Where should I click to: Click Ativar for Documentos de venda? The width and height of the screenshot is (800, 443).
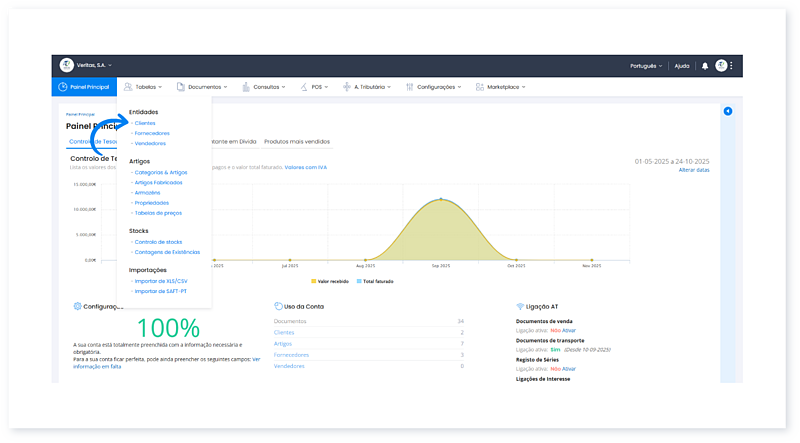(569, 331)
